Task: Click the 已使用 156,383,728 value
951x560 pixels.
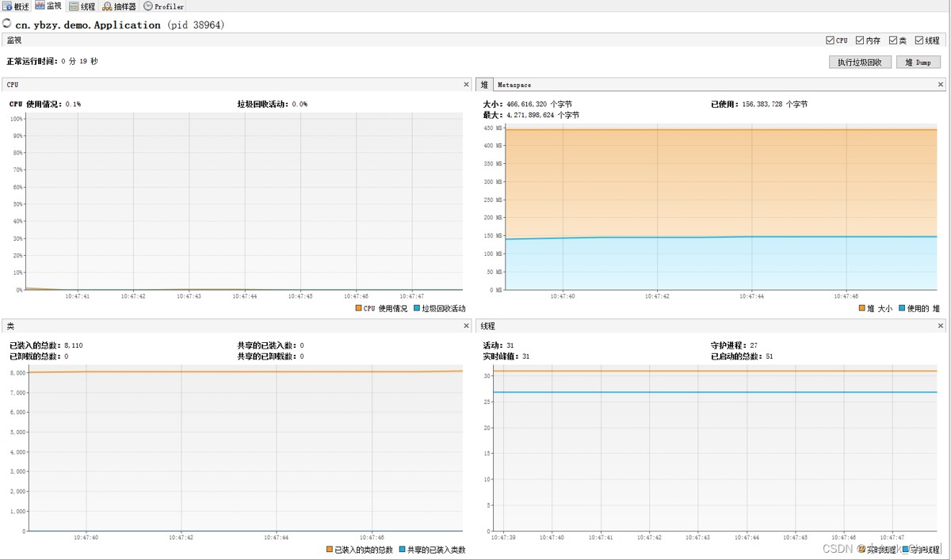Action: [777, 104]
